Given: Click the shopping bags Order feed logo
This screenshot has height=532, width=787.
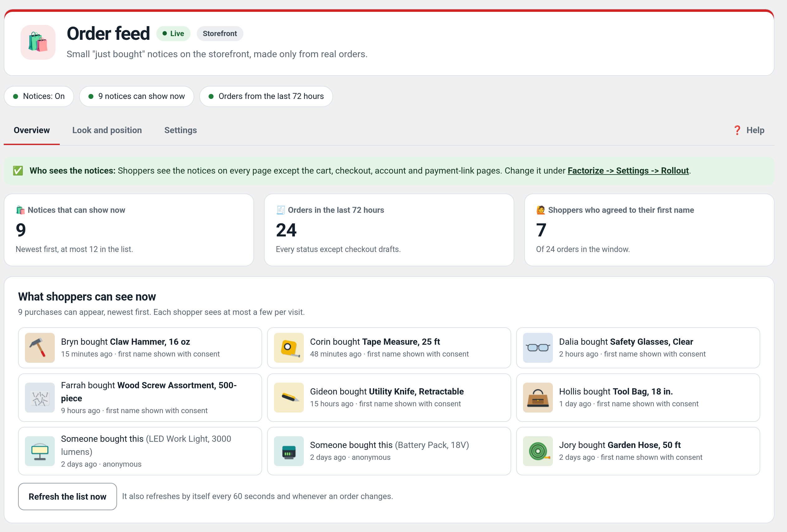Looking at the screenshot, I should (x=38, y=42).
